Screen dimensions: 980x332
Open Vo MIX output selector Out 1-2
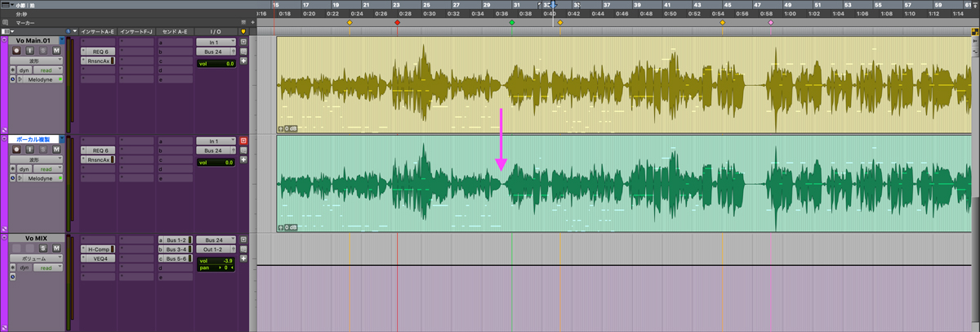tap(216, 249)
